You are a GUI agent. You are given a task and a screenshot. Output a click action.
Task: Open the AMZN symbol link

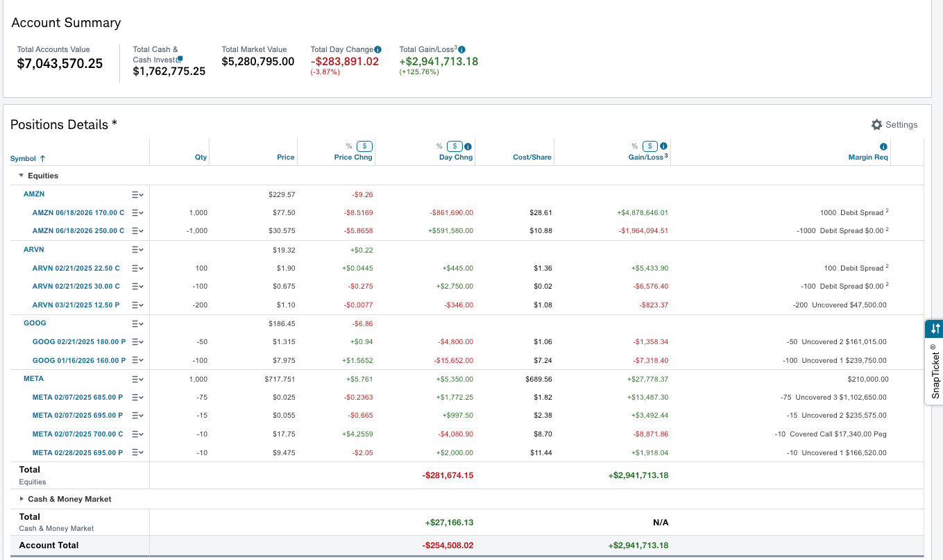click(x=34, y=194)
